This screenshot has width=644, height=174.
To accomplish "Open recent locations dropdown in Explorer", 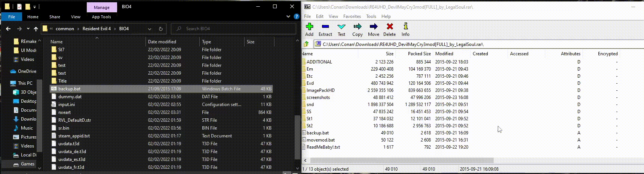I will (x=28, y=29).
